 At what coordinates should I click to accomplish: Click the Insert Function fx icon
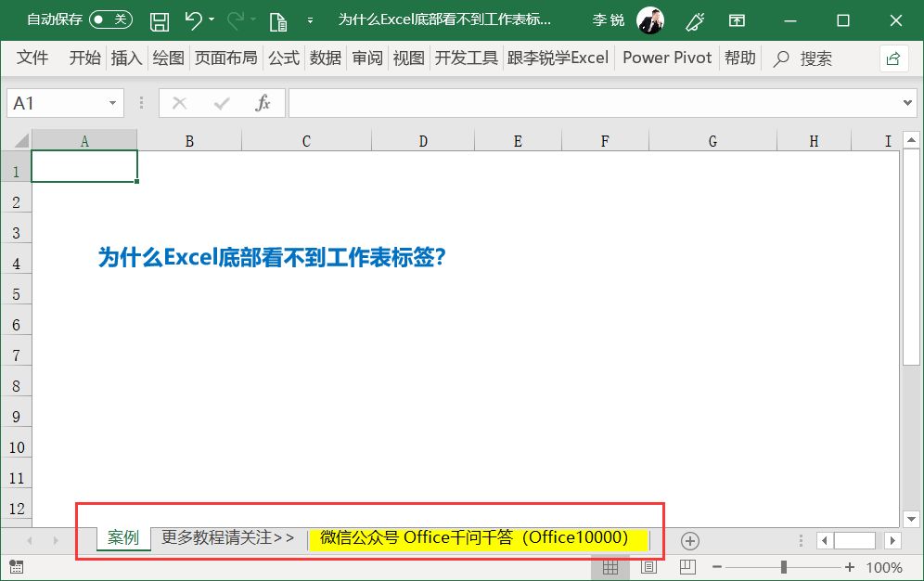263,103
